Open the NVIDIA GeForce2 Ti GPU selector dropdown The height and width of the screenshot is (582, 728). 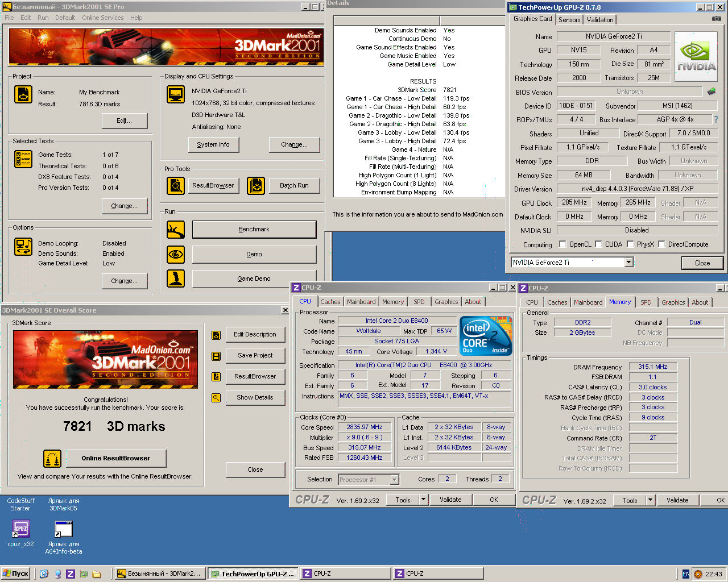[628, 262]
